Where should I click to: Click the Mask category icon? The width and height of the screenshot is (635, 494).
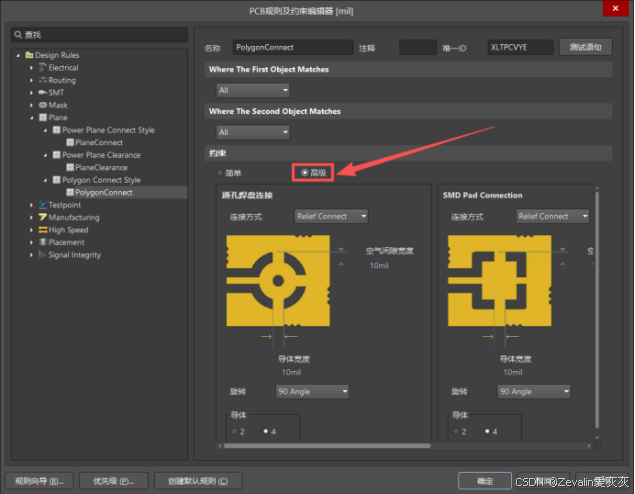pos(43,105)
